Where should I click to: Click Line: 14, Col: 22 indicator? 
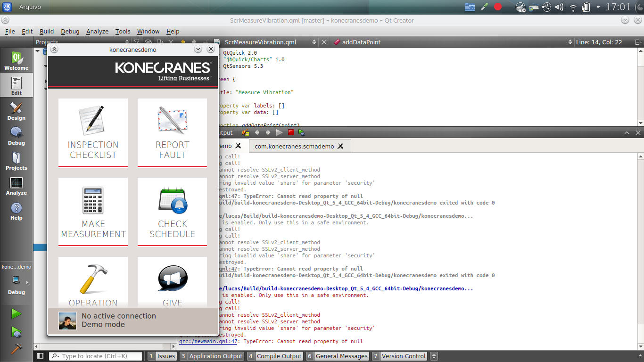pyautogui.click(x=599, y=42)
